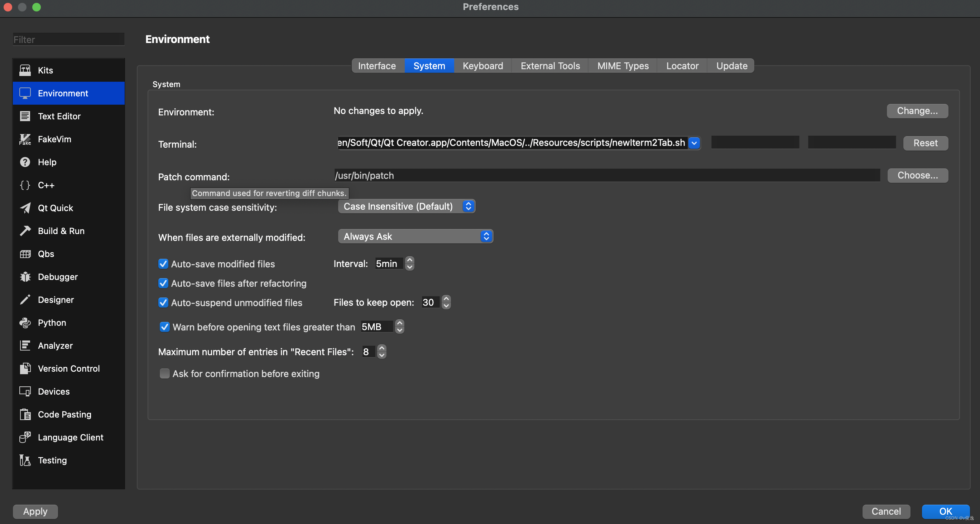Open Terminal path combo box arrow
This screenshot has width=980, height=524.
pos(694,143)
